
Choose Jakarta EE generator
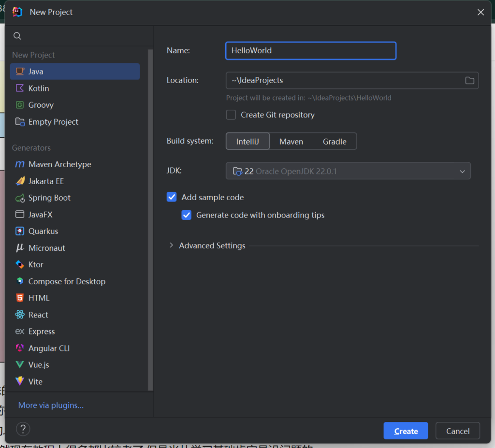click(75, 181)
